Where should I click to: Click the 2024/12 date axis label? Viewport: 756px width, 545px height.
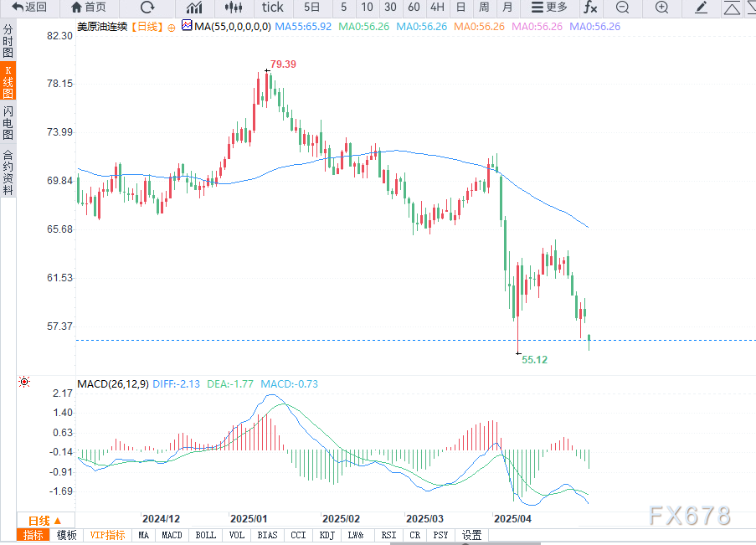click(x=161, y=518)
